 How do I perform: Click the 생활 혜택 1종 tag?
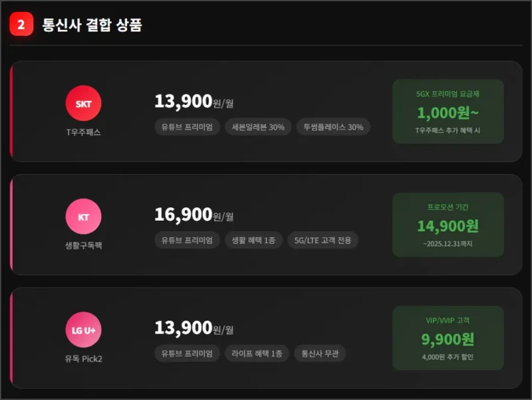click(x=254, y=240)
